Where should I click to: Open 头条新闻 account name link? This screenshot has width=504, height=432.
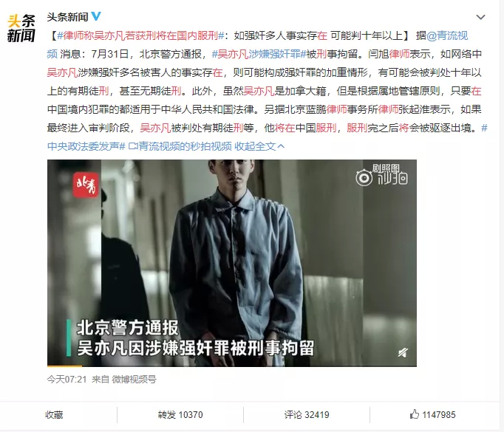tap(67, 17)
